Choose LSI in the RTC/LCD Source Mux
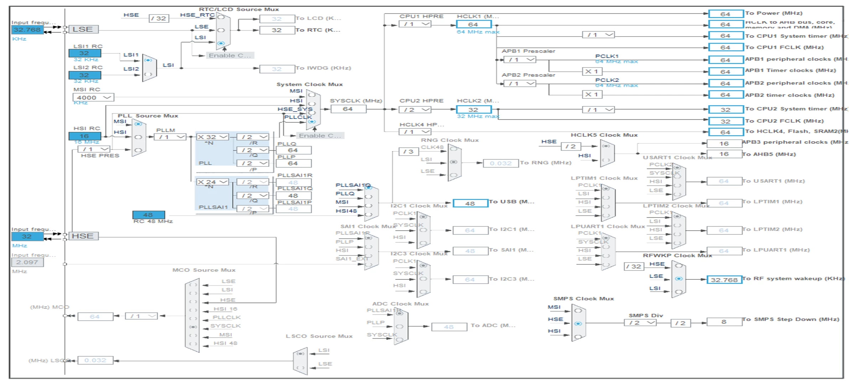Viewport: 868px width, 386px height. 221,43
